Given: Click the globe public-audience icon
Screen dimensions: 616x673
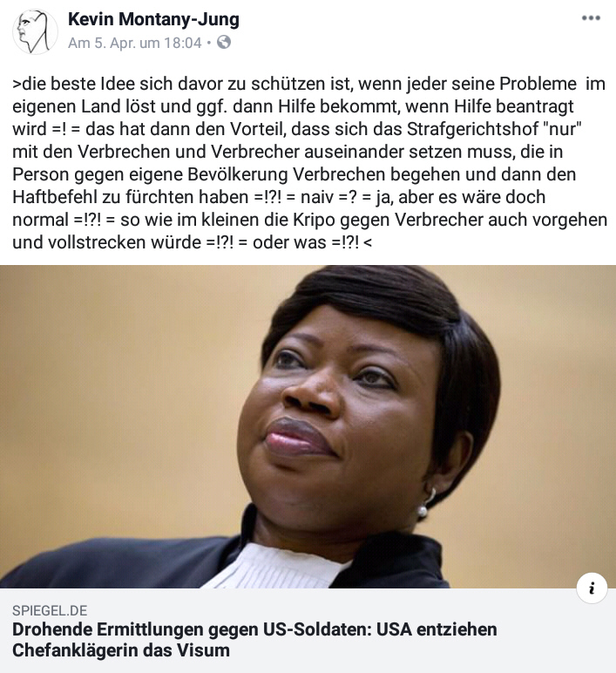Looking at the screenshot, I should 224,42.
